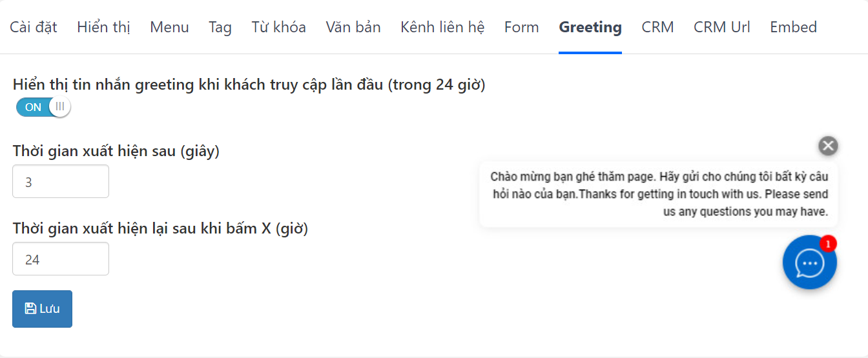
Task: Switch to the Cài đặt tab
Action: coord(34,27)
